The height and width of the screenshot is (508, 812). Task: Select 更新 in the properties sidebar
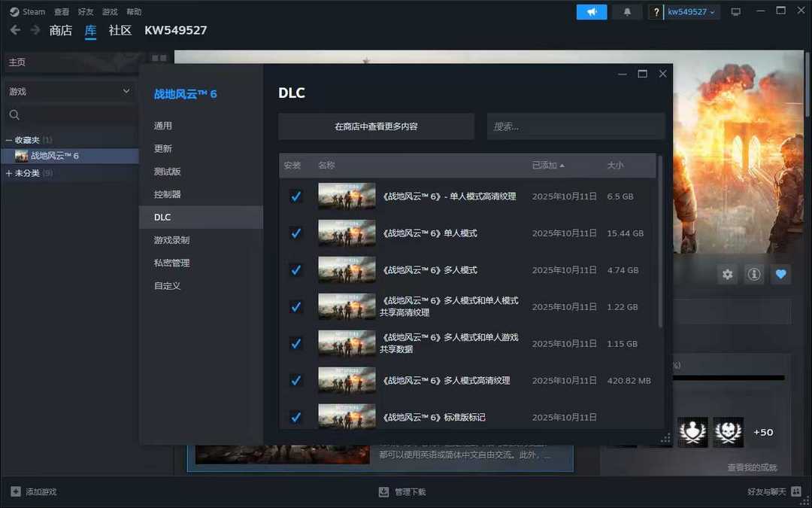click(x=163, y=149)
